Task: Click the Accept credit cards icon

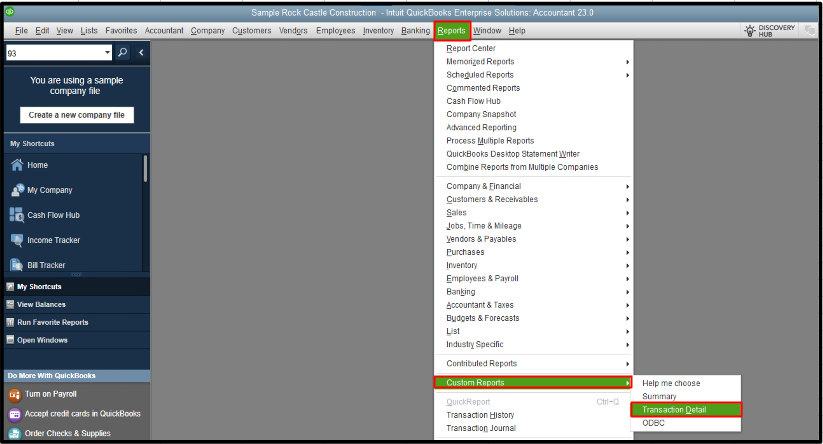Action: [15, 414]
